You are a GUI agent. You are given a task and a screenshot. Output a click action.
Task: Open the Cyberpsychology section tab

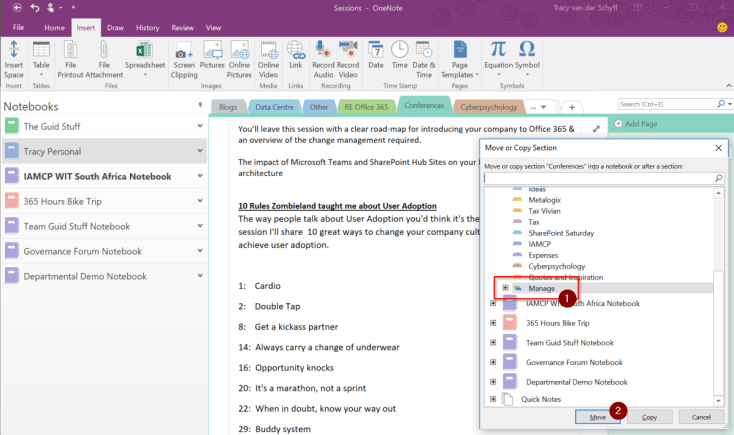[488, 105]
